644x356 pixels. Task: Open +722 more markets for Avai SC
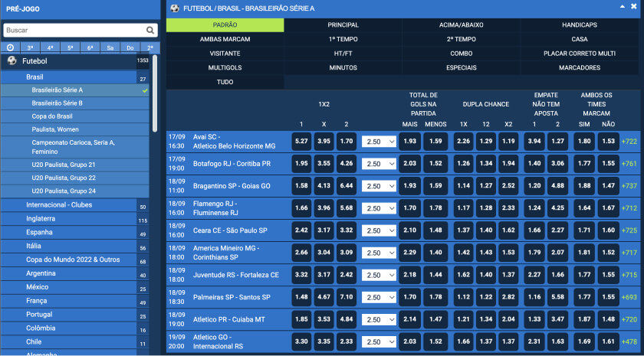(x=629, y=142)
